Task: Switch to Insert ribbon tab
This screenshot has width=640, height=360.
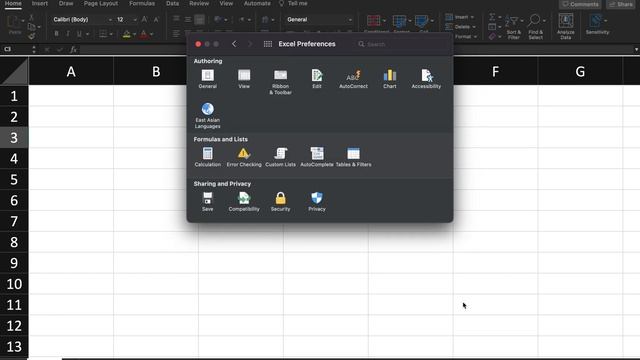Action: click(40, 3)
